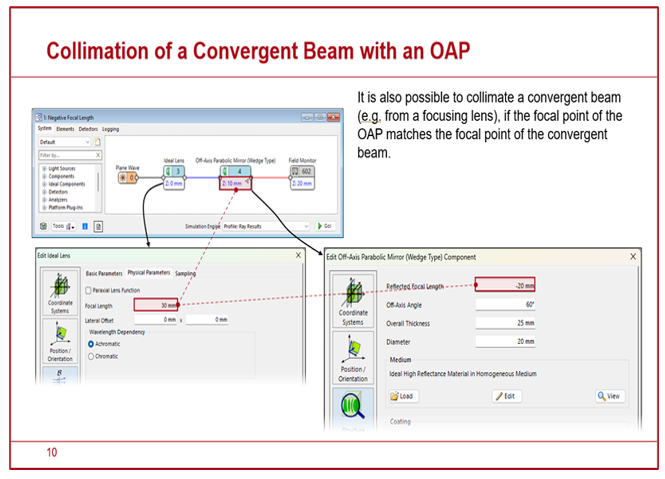This screenshot has height=479, width=665.
Task: Click the Load button under Medium
Action: coord(402,396)
